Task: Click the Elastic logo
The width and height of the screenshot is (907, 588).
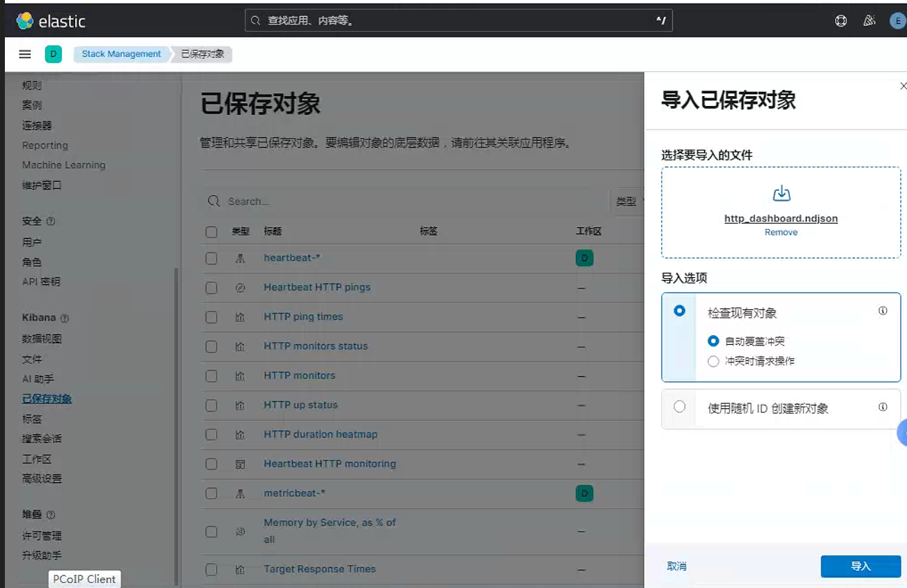Action: click(50, 21)
